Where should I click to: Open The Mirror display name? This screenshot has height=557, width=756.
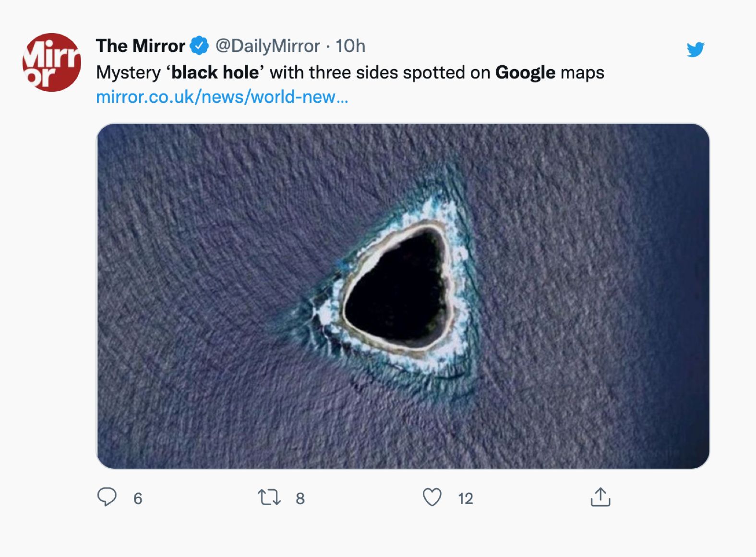(x=140, y=46)
